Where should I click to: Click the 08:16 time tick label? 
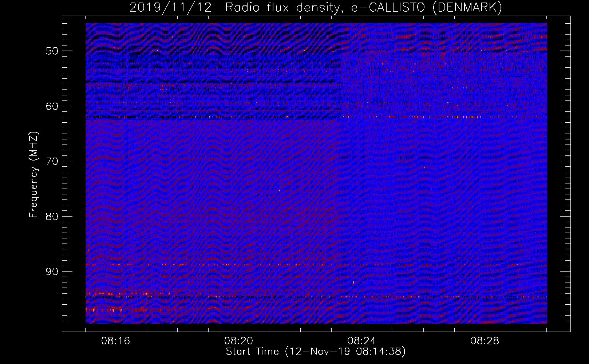tap(116, 341)
